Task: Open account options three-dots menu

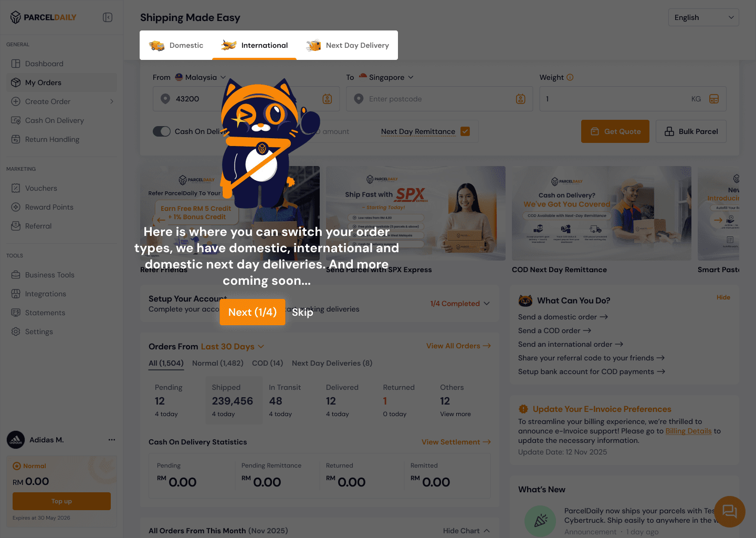Action: click(112, 440)
